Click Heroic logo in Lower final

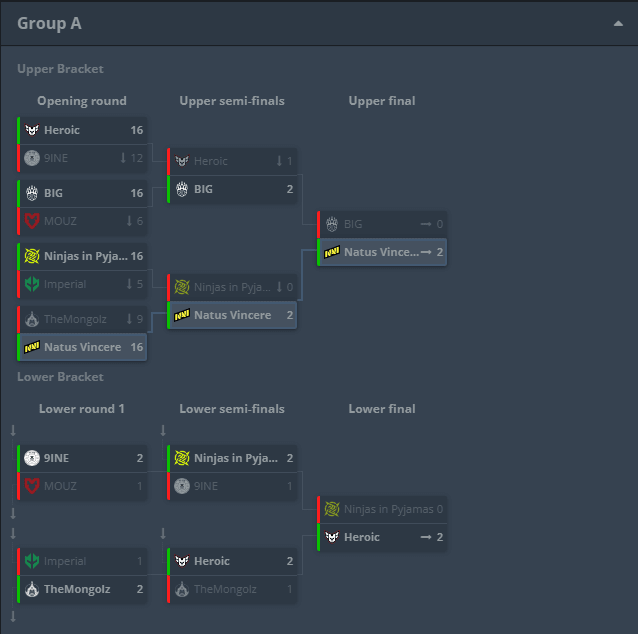tap(332, 537)
